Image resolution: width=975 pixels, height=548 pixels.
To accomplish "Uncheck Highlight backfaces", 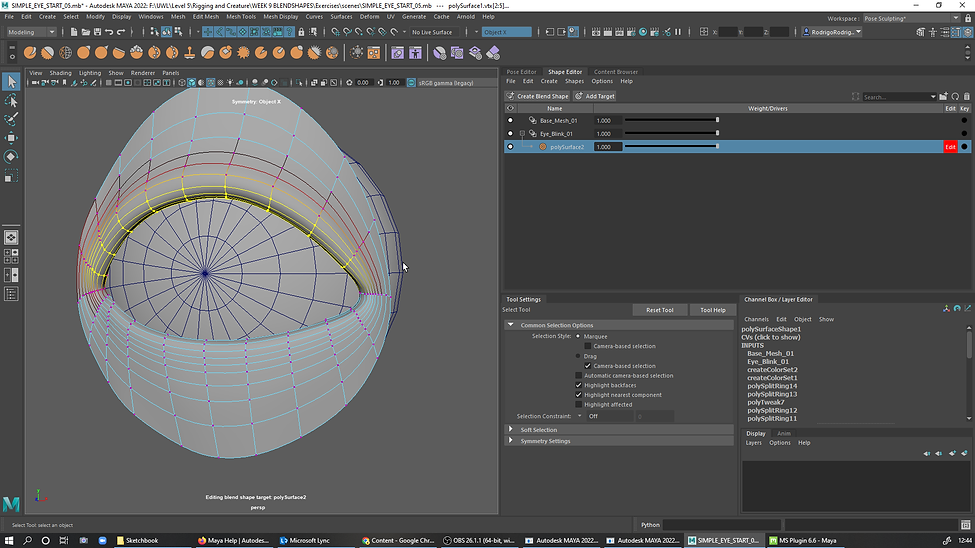I will pyautogui.click(x=578, y=385).
